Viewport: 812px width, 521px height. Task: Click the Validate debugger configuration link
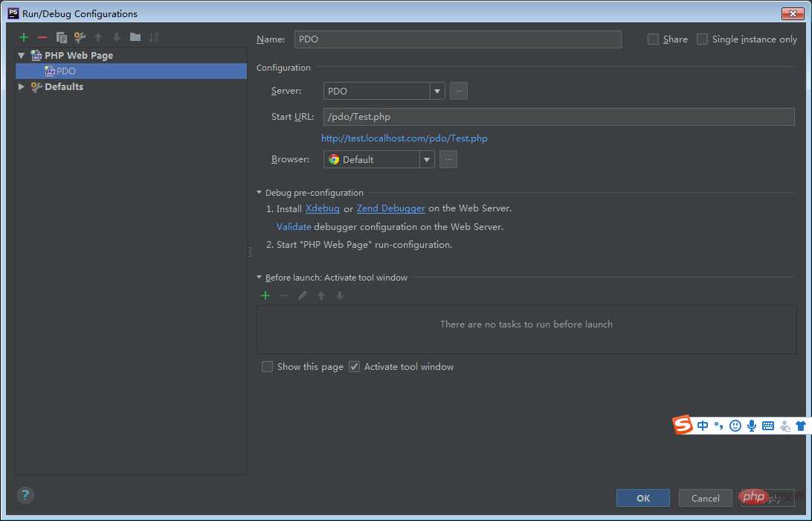coord(294,226)
